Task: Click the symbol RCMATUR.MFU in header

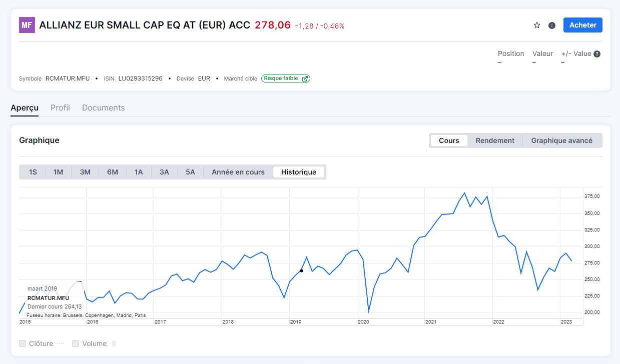Action: (68, 78)
